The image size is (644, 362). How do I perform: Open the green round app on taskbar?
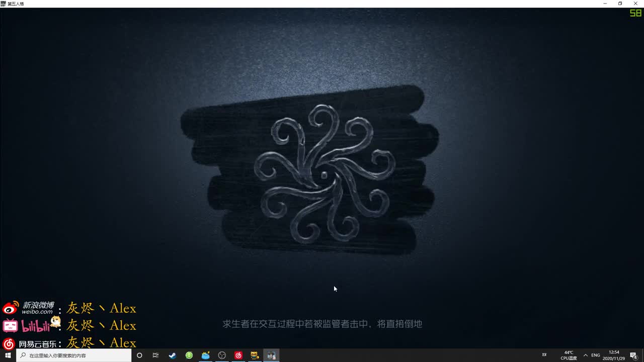189,355
